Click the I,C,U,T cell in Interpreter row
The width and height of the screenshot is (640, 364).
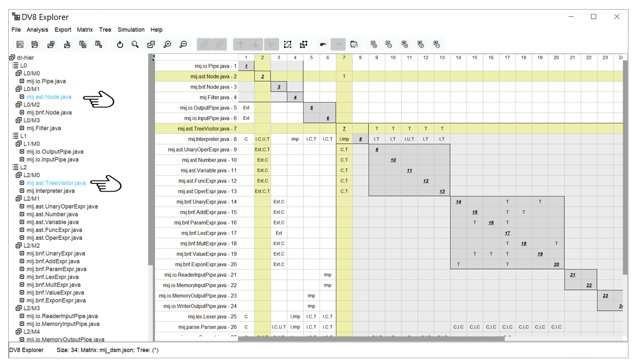click(263, 139)
